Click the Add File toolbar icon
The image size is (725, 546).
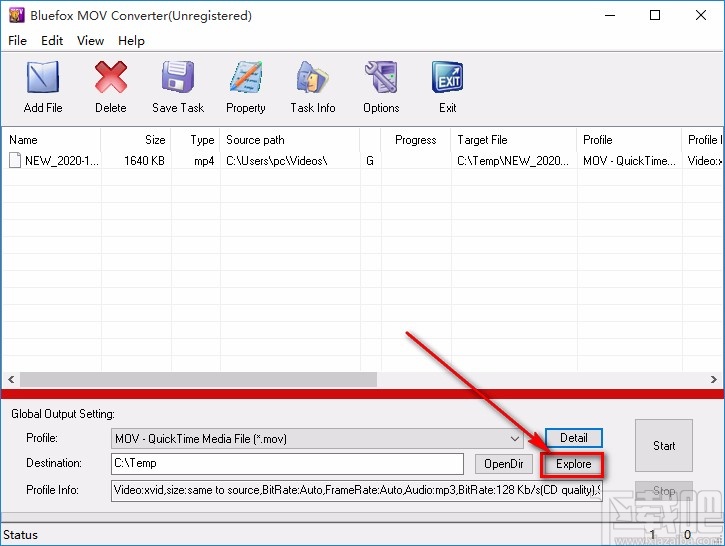point(43,77)
